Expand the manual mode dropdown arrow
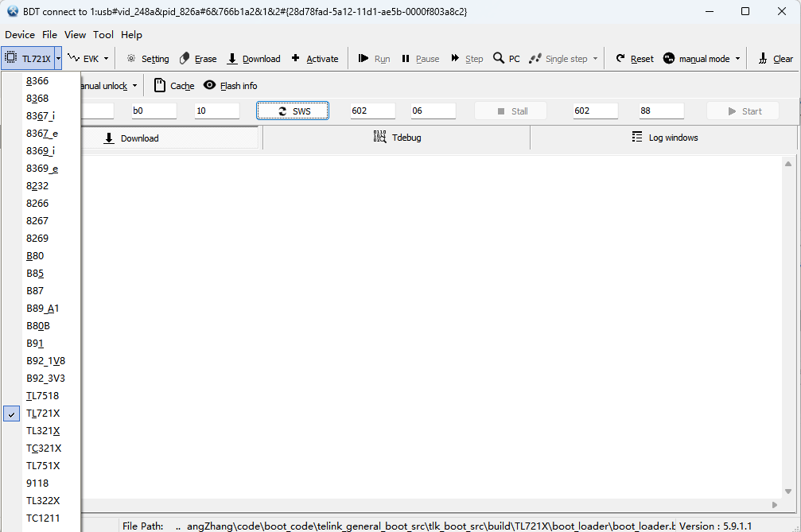Screen dimensions: 801x532 coord(737,59)
